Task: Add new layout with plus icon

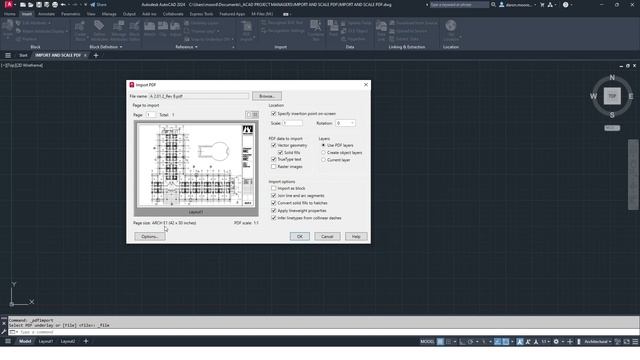Action: point(86,341)
